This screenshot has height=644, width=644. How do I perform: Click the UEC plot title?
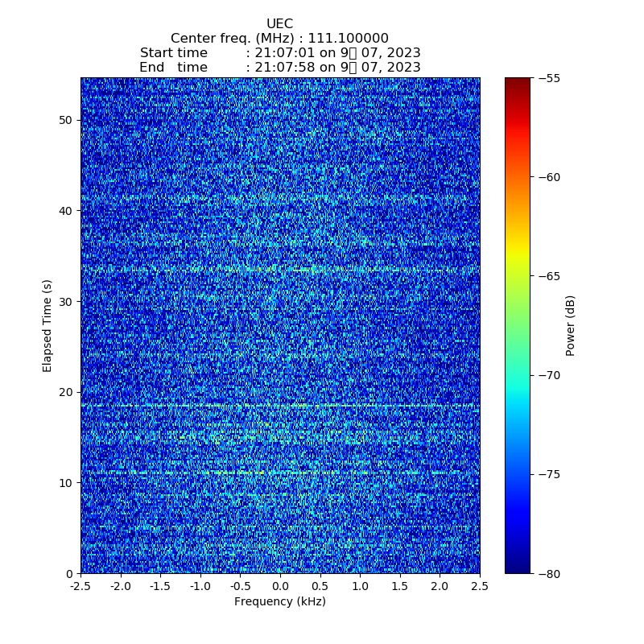click(x=279, y=24)
